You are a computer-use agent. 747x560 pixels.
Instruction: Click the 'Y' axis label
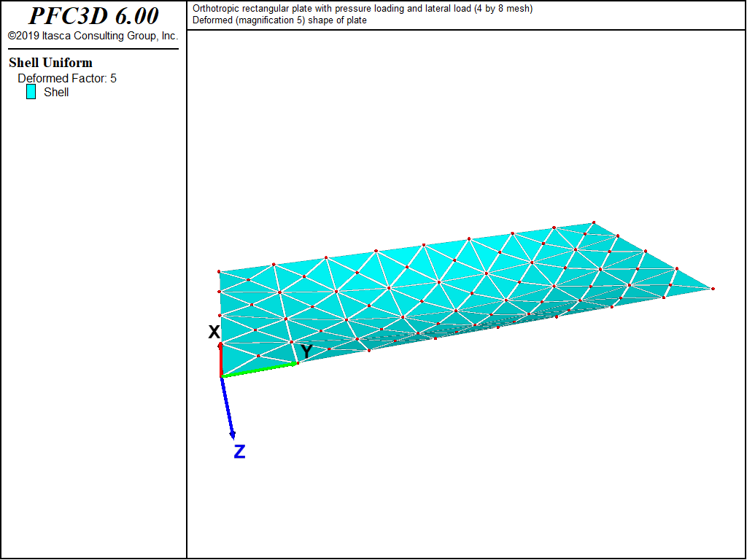[x=307, y=351]
